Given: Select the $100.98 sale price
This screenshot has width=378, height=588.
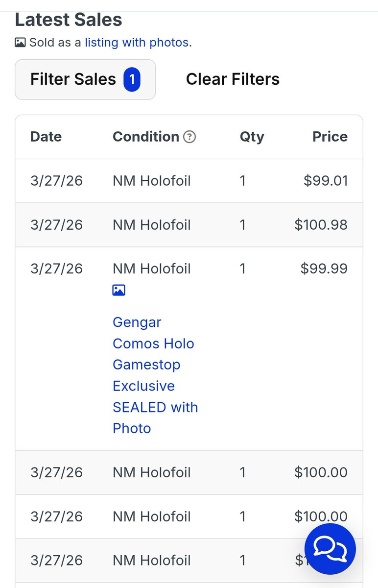Looking at the screenshot, I should (321, 225).
